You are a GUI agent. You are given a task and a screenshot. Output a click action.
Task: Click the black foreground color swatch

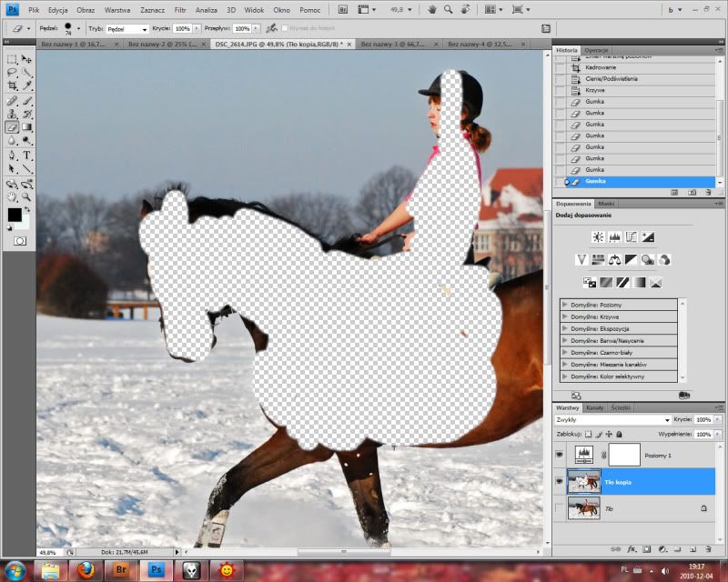[15, 215]
